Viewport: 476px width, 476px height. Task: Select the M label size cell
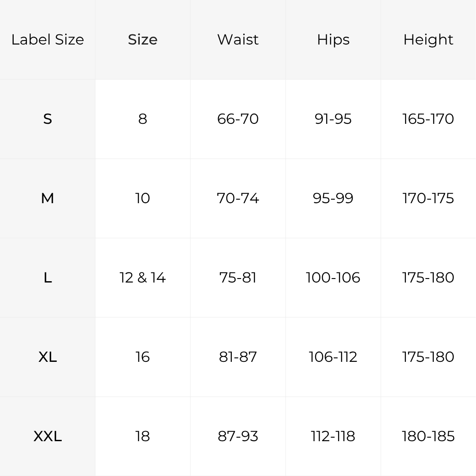coord(48,198)
